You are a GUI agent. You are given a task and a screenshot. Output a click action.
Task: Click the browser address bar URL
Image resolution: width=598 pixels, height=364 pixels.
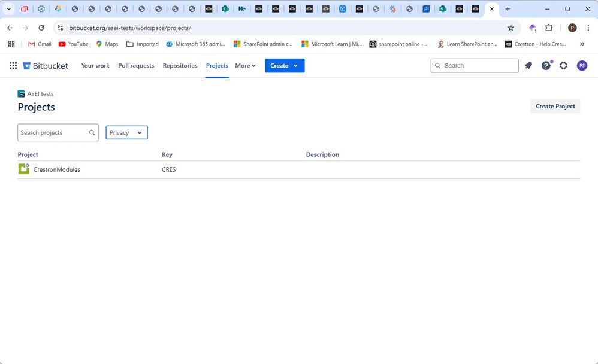(x=129, y=28)
